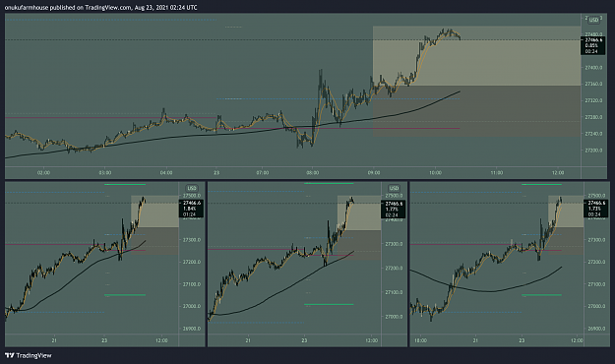Click 27200.0 on top chart price axis

click(593, 151)
